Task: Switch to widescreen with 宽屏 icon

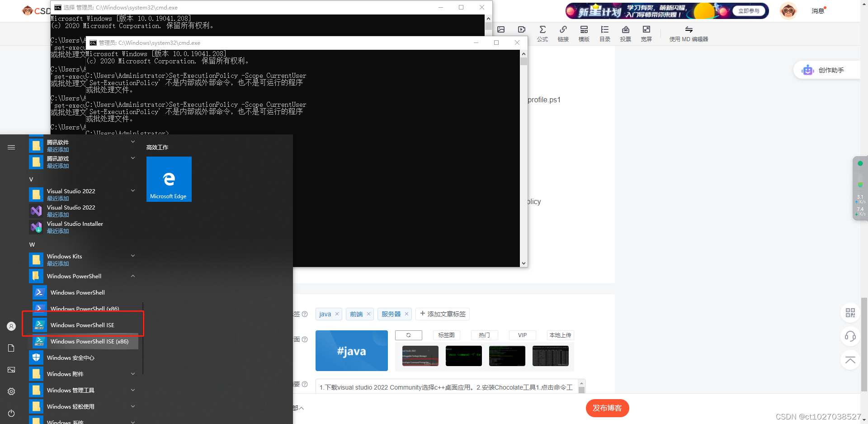Action: 646,33
